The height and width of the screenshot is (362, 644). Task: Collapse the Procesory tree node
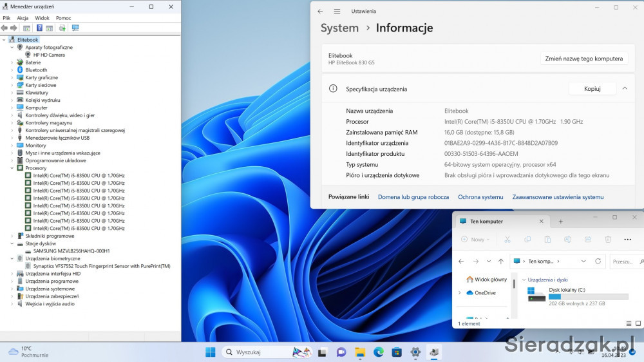pos(12,168)
